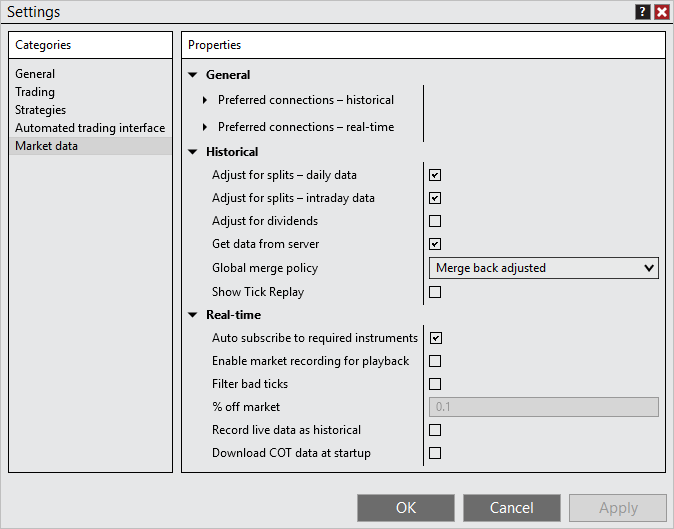Collapse the Real-time section
This screenshot has width=674, height=529.
coord(193,315)
